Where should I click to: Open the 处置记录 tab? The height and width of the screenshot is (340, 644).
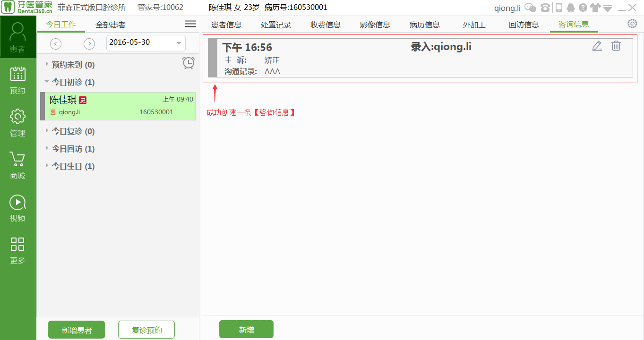(276, 25)
